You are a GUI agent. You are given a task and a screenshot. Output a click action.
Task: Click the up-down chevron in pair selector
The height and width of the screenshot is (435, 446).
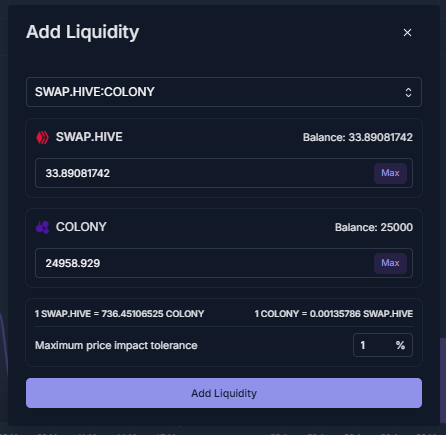[x=408, y=92]
